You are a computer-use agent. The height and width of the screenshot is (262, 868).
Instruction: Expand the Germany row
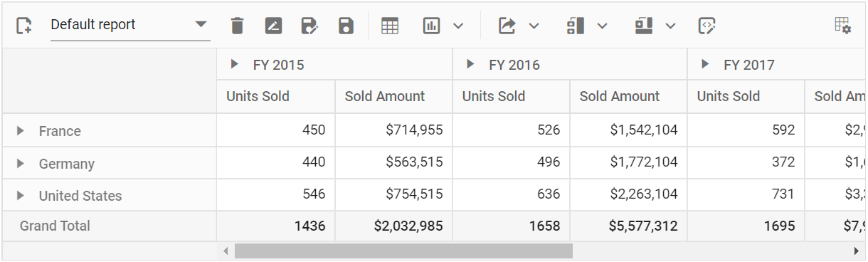pos(21,163)
